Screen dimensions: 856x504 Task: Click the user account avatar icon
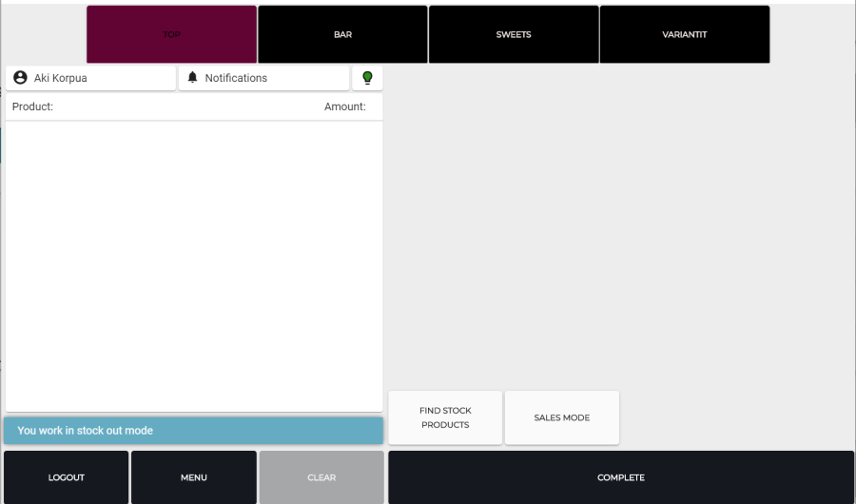point(20,78)
